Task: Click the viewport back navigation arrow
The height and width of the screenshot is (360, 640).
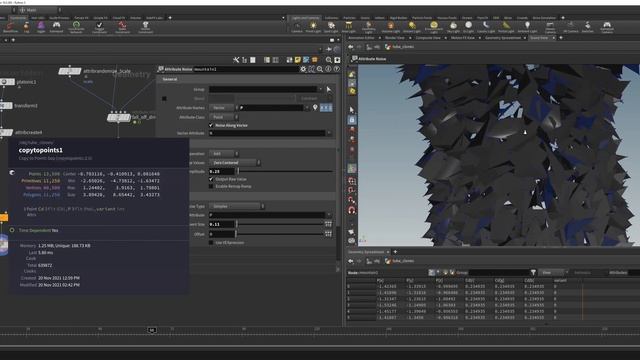Action: (x=351, y=47)
